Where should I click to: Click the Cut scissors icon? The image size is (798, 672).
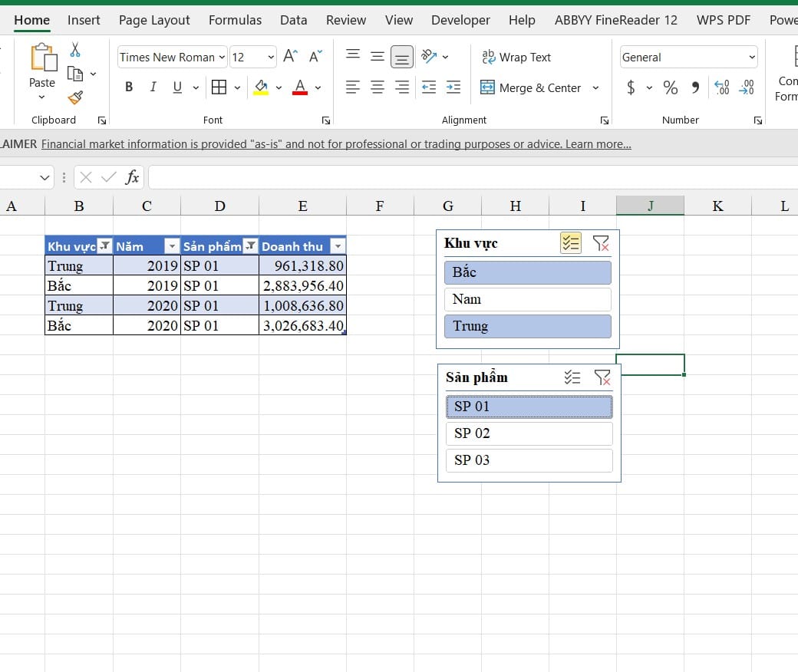pos(75,49)
